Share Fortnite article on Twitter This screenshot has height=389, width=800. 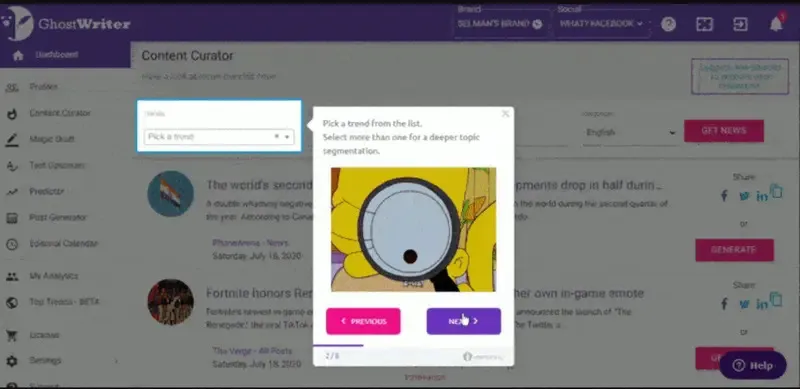[x=744, y=304]
